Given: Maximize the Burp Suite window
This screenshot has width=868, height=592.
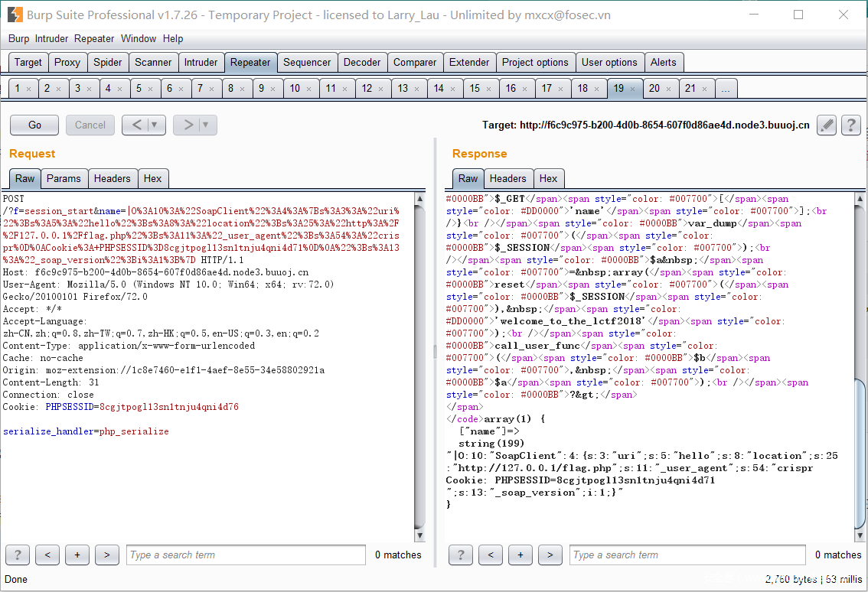Looking at the screenshot, I should (798, 15).
